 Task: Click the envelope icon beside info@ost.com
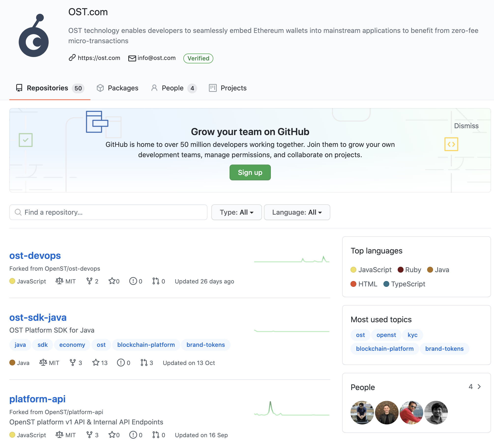point(132,58)
